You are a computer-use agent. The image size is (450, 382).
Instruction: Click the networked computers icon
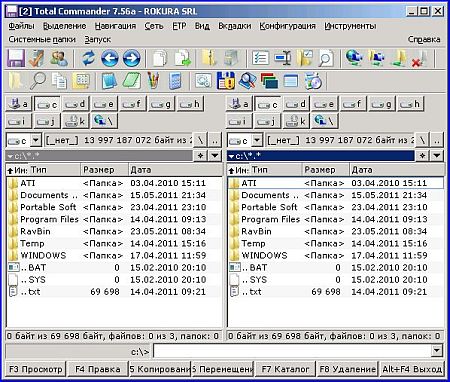pos(376,59)
